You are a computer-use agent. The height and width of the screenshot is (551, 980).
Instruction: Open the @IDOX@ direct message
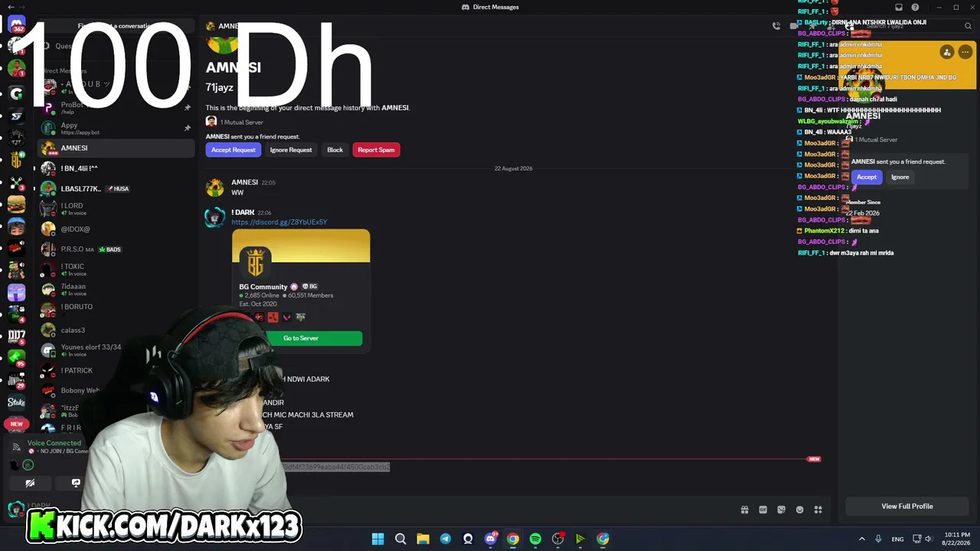tap(115, 229)
